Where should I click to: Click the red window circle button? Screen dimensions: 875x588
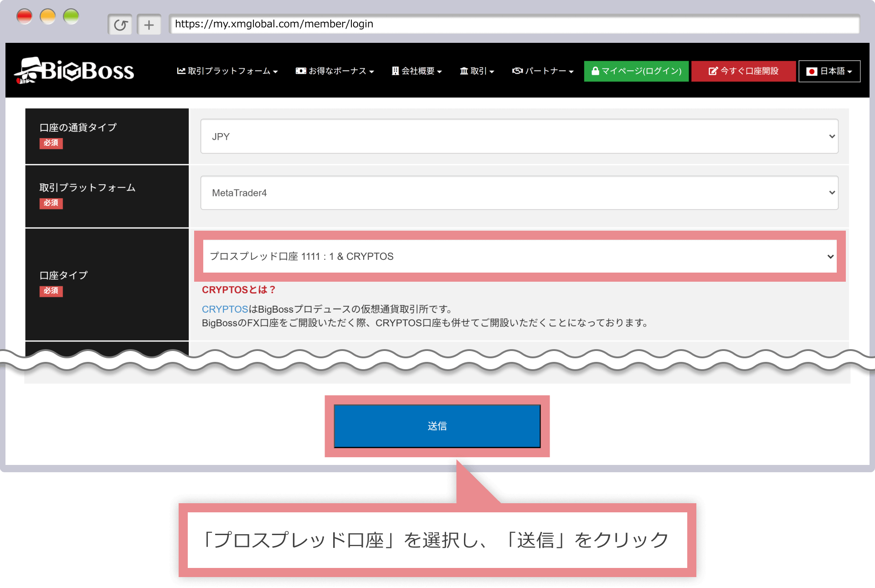(24, 17)
